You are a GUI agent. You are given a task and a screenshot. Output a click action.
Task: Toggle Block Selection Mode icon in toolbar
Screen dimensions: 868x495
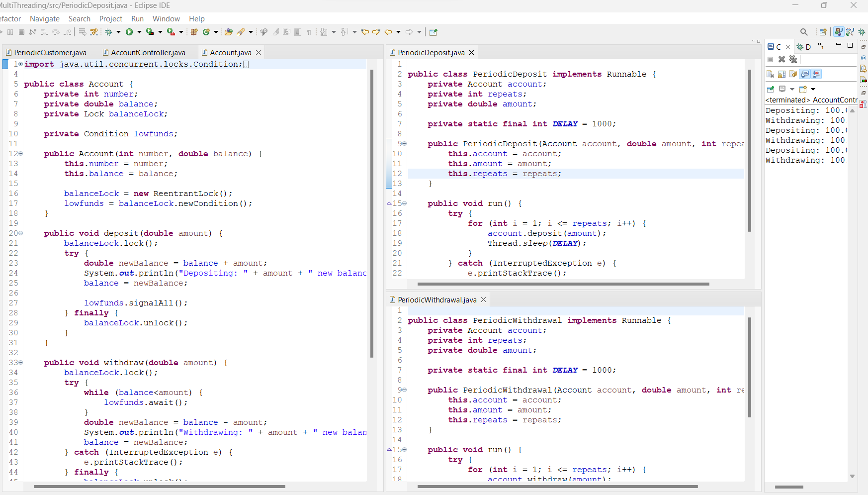298,32
